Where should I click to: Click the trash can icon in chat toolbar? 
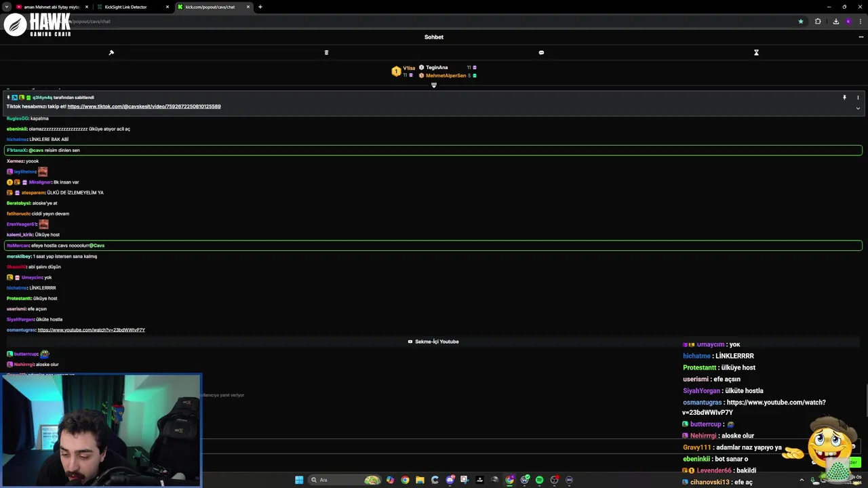click(x=326, y=52)
